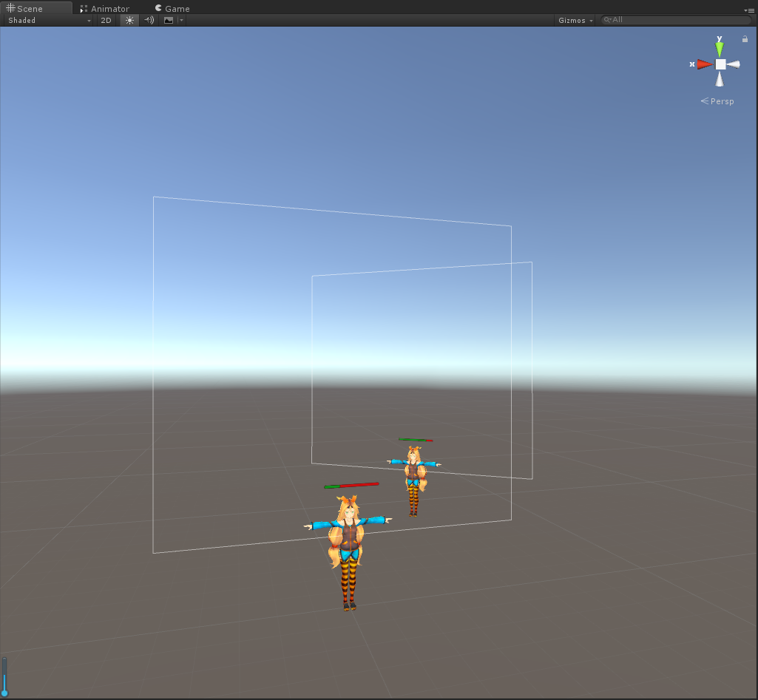
Task: Open the Shaded draw mode dropdown
Action: click(x=49, y=20)
